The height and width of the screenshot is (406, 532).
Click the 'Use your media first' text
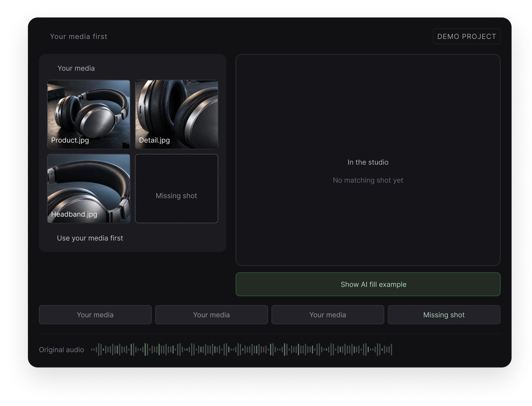(x=90, y=238)
